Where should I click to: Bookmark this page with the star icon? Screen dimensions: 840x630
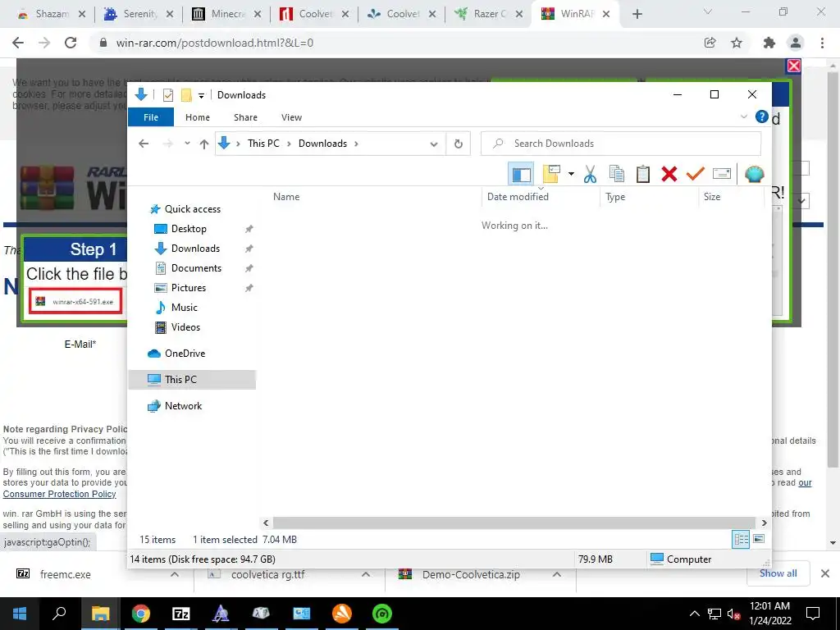737,43
